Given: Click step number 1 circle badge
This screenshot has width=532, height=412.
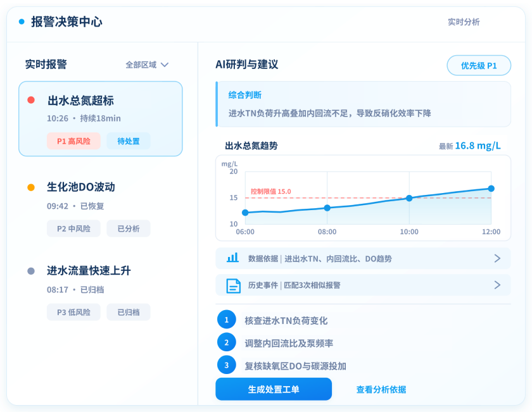Looking at the screenshot, I should (227, 320).
